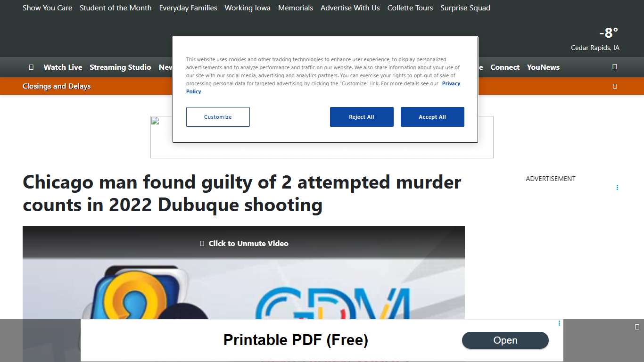The width and height of the screenshot is (644, 362).
Task: Open the Customize cookie settings
Action: click(218, 116)
